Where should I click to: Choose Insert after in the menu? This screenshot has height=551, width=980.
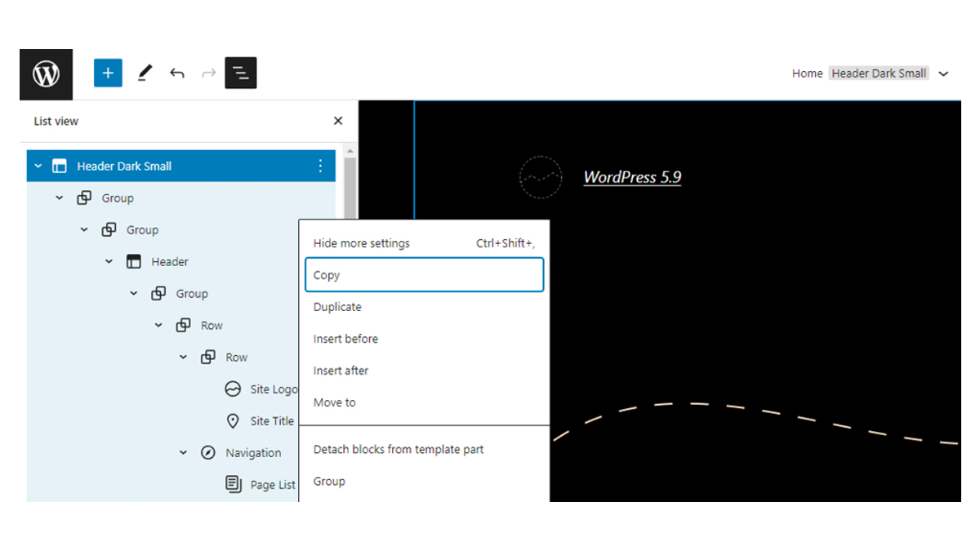pyautogui.click(x=424, y=371)
